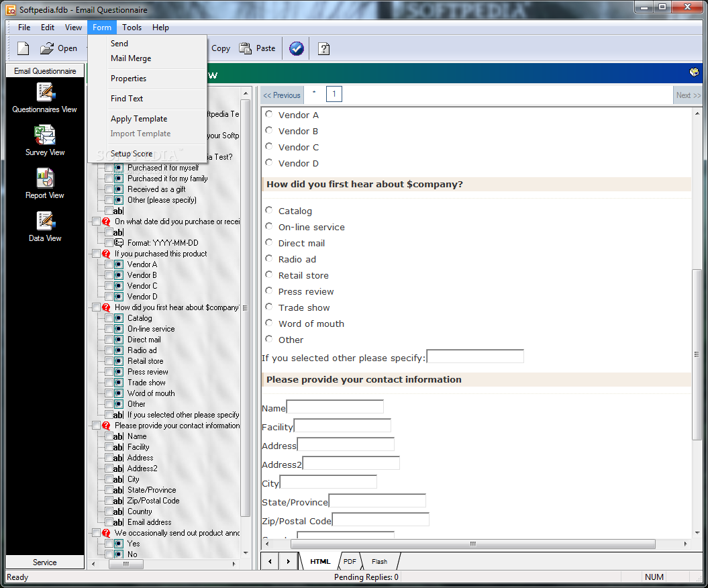Switch to the PDF preview tab
Image resolution: width=708 pixels, height=588 pixels.
350,561
